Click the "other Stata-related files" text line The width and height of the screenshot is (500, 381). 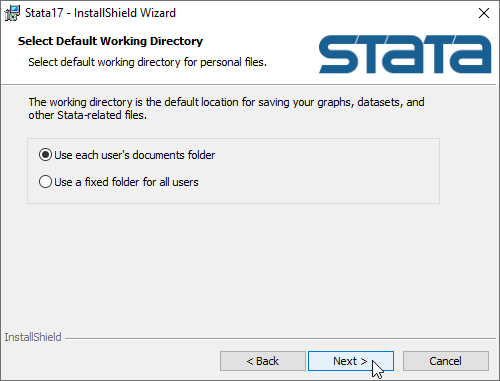[87, 115]
